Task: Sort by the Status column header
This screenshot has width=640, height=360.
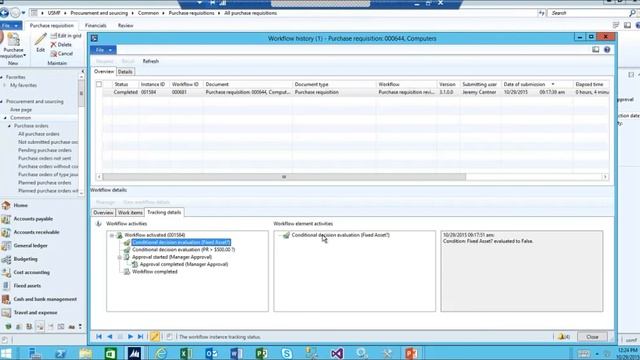Action: 121,84
